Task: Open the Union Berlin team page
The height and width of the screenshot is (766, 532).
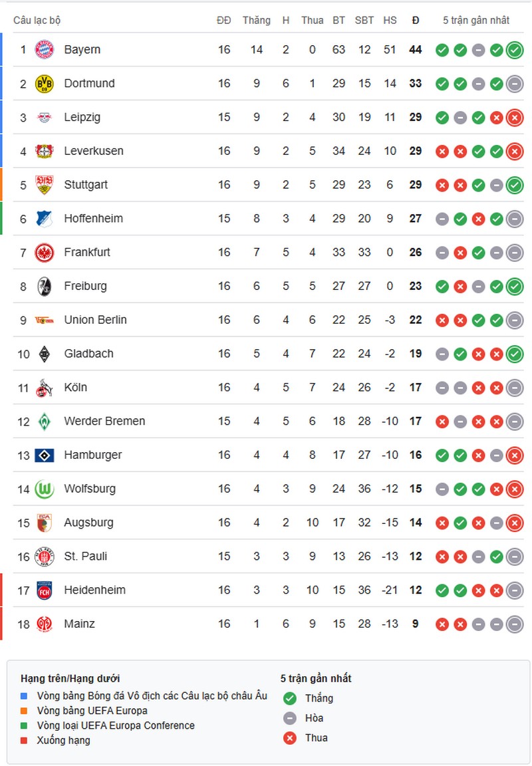Action: point(95,320)
